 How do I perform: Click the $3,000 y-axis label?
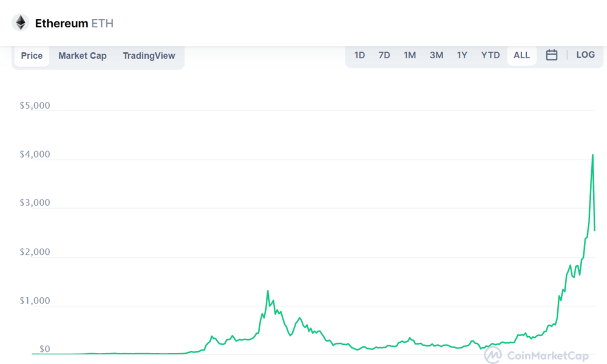(35, 203)
